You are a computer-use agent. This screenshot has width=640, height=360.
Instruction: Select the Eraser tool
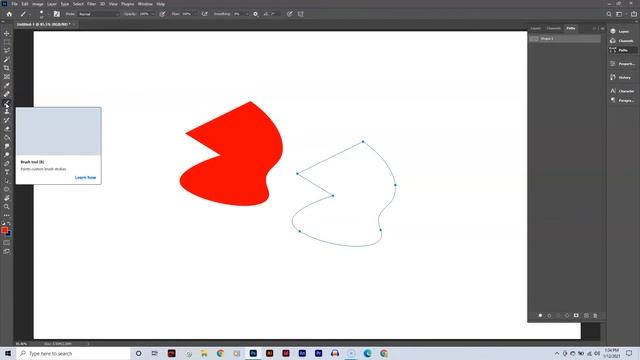[7, 129]
